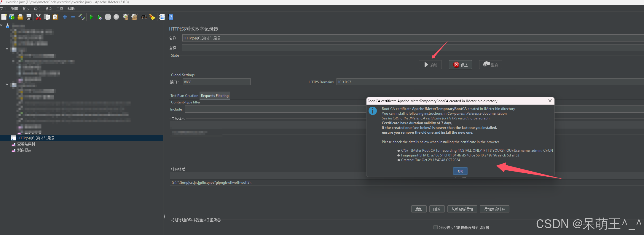
Task: Click the 停止 stop button
Action: click(x=460, y=65)
